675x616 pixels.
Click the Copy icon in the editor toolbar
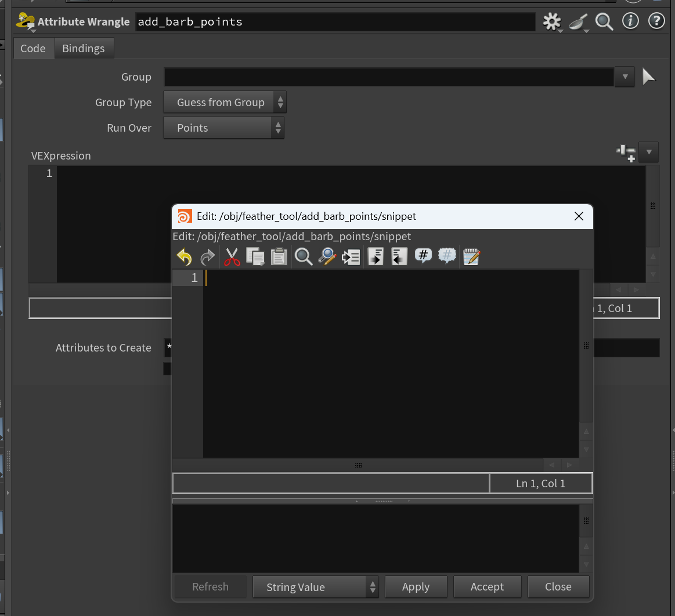point(255,257)
